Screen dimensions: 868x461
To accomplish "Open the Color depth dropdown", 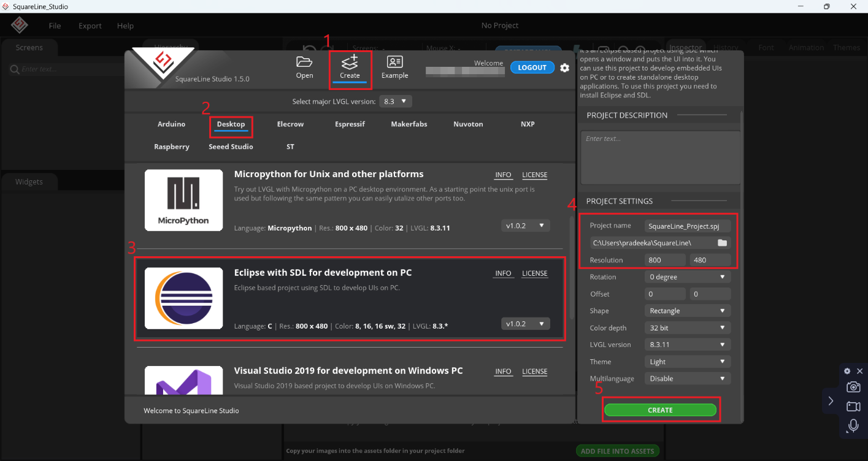I will click(688, 328).
